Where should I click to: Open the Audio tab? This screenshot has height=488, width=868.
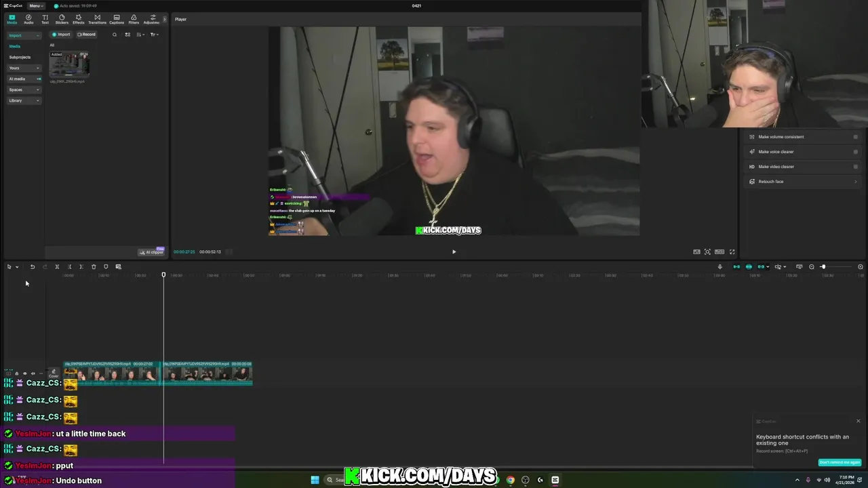pos(28,19)
